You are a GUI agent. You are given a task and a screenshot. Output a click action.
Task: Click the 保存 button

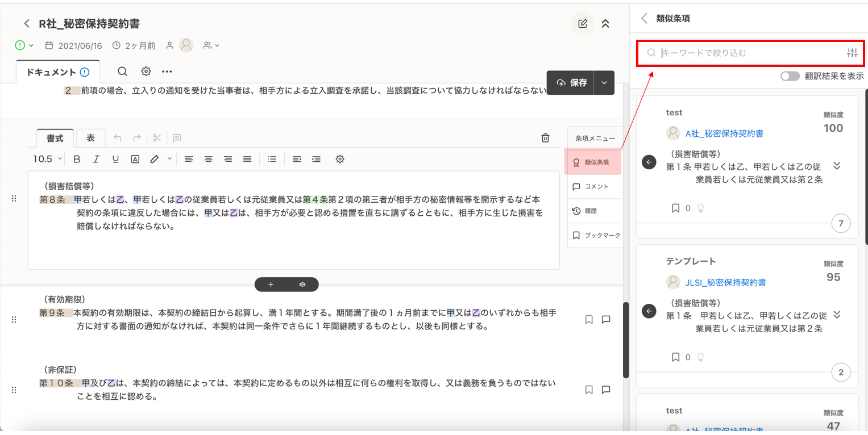(571, 83)
